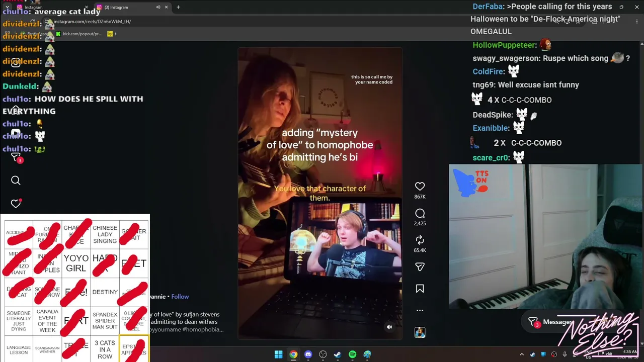644x362 pixels.
Task: Mute the '(3) Instagram' tab audio indicator
Action: point(158,7)
